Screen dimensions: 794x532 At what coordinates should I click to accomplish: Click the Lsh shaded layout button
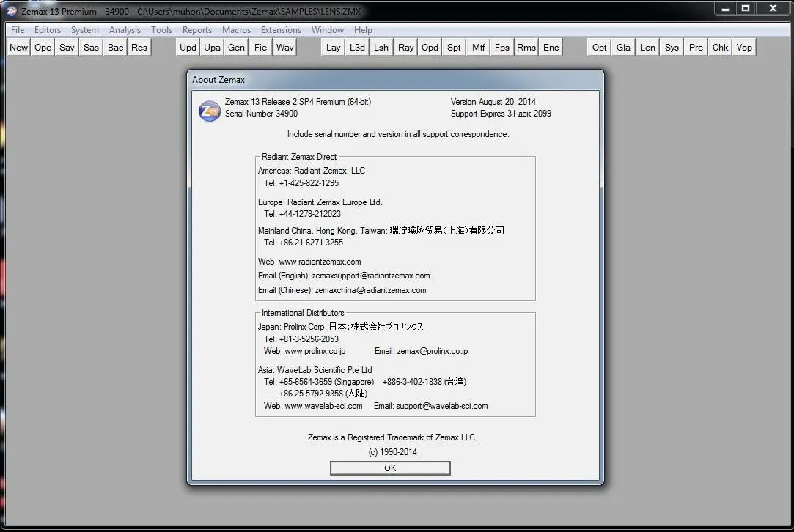(x=381, y=48)
